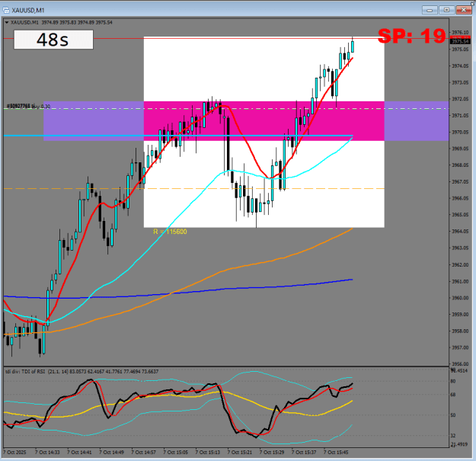Click the XAUUSD,M1 chart window icon

pos(6,11)
